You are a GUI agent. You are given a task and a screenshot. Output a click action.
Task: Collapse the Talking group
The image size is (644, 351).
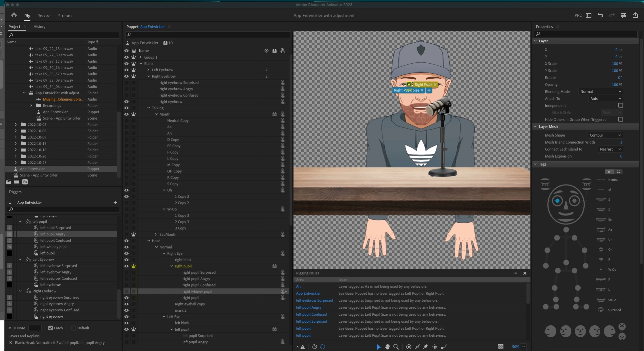(149, 108)
